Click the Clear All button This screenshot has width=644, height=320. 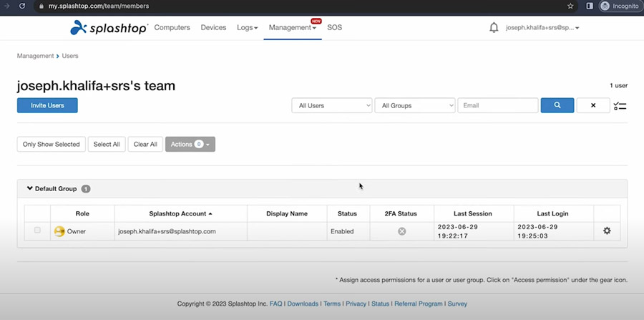click(x=145, y=144)
